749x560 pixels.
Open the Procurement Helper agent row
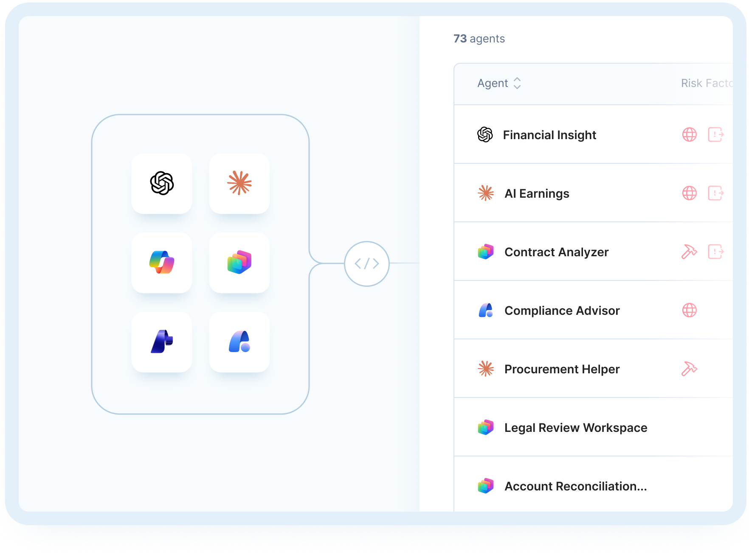(594, 369)
